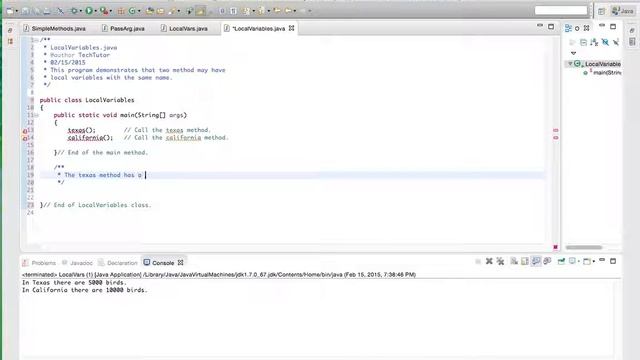Toggle show console on standard out change
This screenshot has height=360, width=640.
tap(536, 261)
